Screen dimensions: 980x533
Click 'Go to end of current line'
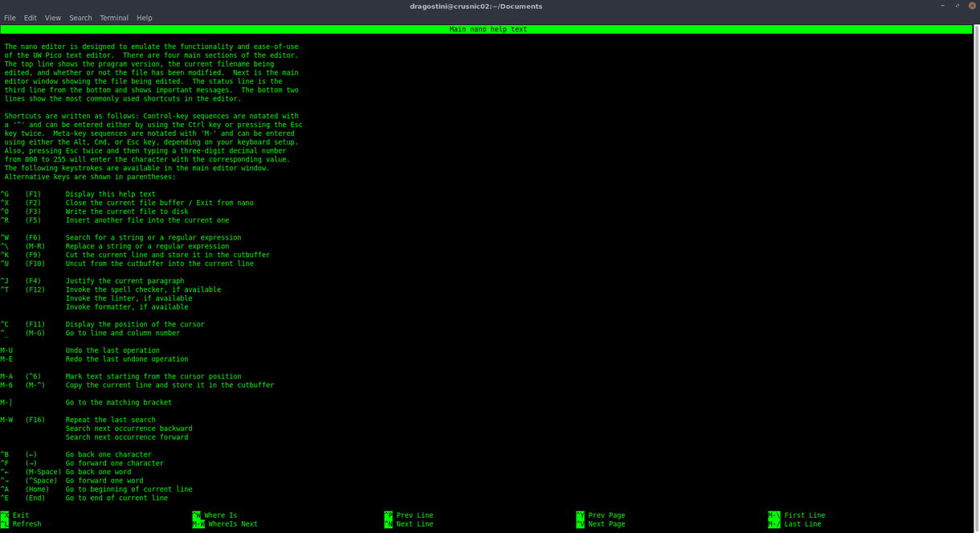point(117,498)
